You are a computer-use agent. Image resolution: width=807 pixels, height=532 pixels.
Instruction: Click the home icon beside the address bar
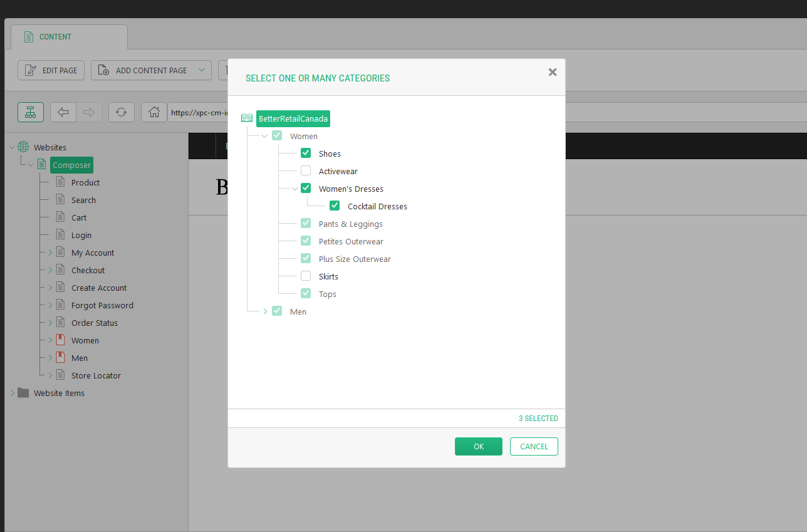tap(154, 112)
